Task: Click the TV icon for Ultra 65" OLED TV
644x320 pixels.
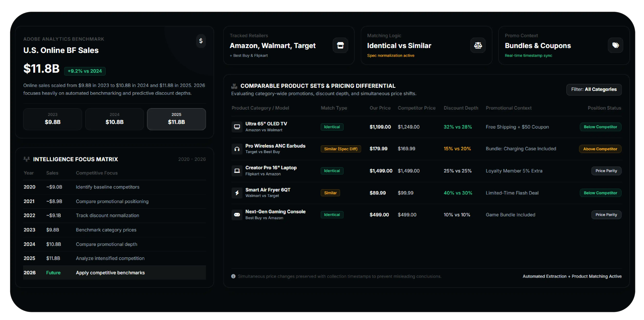Action: click(x=237, y=127)
